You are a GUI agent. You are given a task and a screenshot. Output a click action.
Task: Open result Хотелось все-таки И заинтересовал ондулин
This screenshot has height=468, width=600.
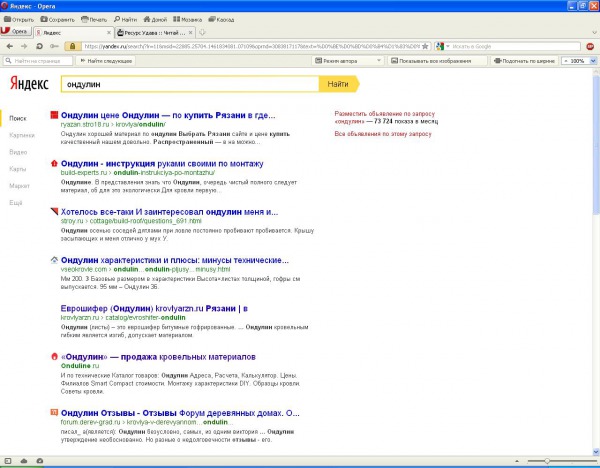click(169, 212)
